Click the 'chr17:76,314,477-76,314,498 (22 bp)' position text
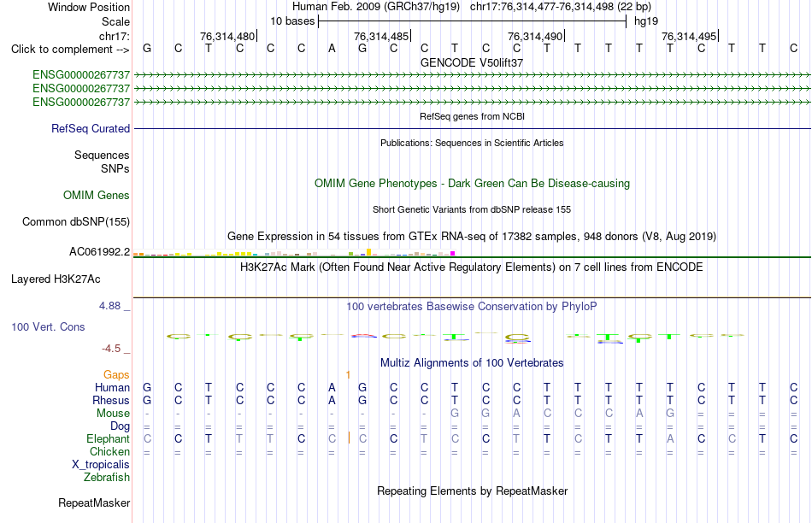Viewport: 812px width, 523px height. pos(561,7)
